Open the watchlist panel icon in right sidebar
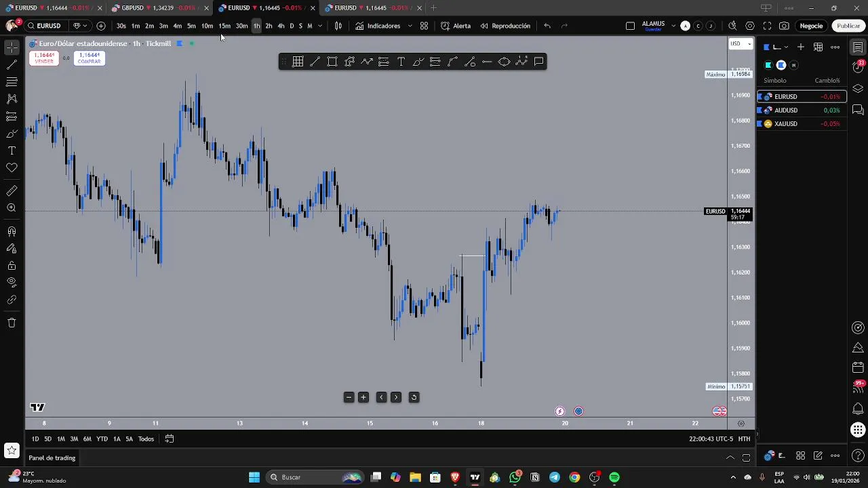The width and height of the screenshot is (868, 488). [x=858, y=47]
